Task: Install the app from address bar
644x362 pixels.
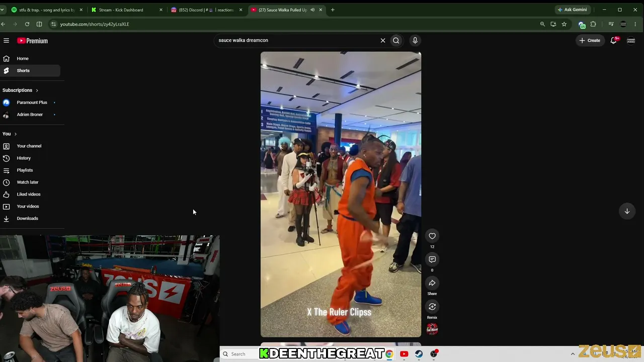Action: 553,24
